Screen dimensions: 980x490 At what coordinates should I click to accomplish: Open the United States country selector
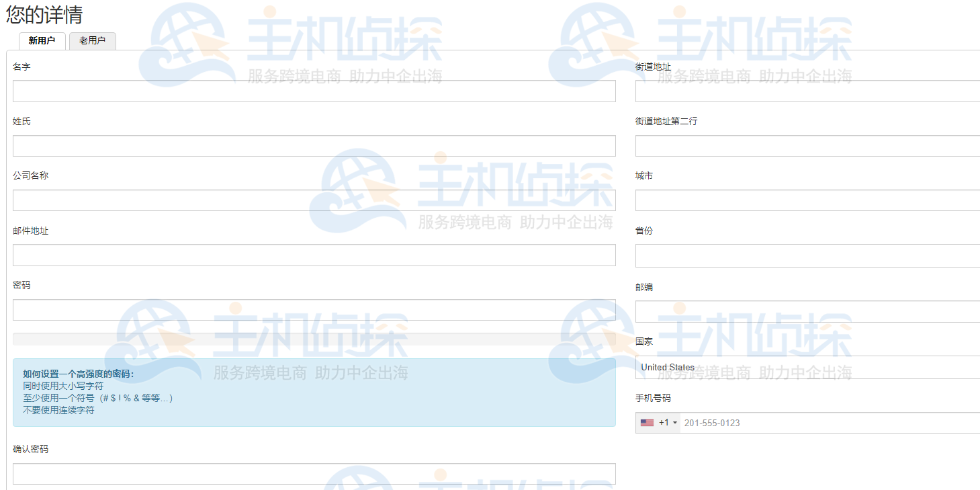805,367
